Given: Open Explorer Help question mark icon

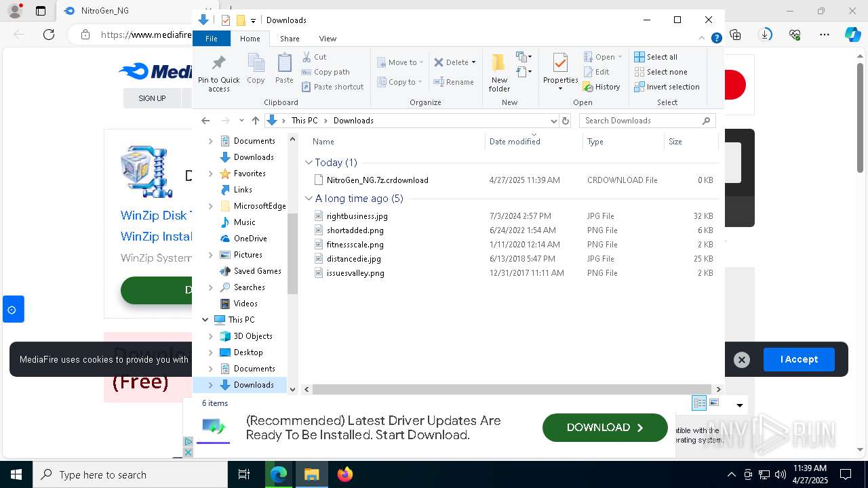Looking at the screenshot, I should pos(716,39).
